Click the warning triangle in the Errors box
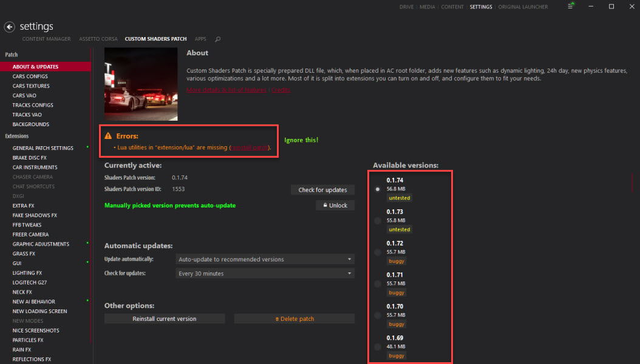The image size is (640, 364). click(x=109, y=137)
